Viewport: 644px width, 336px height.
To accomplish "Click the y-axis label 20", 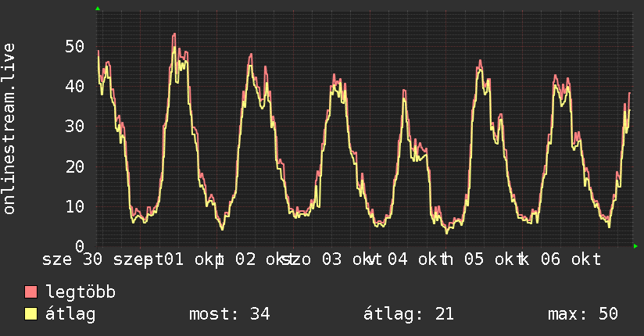I will (74, 166).
